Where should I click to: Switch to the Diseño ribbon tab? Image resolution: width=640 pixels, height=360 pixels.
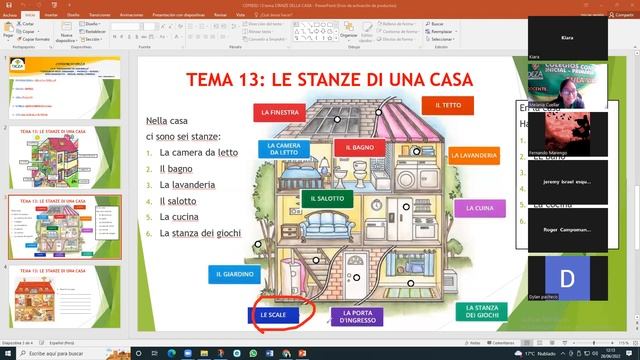73,15
